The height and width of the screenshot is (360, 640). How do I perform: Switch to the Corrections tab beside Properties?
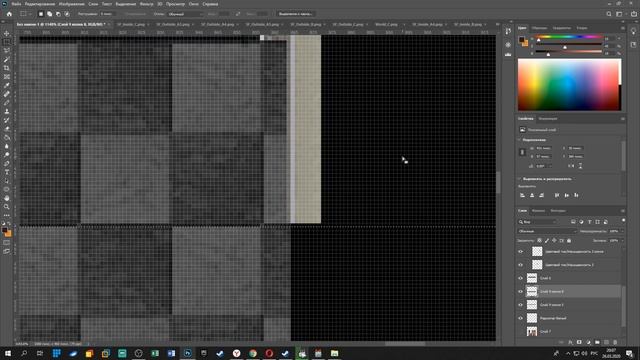[548, 119]
